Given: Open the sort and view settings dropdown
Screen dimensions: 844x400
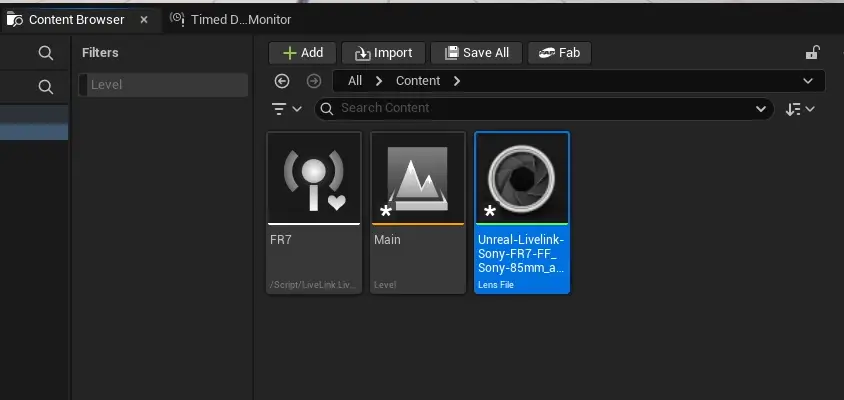Looking at the screenshot, I should click(x=800, y=109).
